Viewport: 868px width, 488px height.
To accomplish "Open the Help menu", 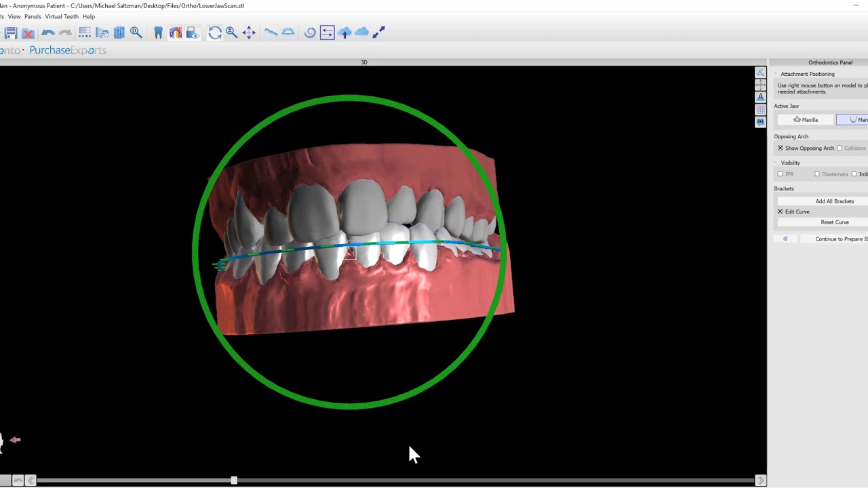I will point(89,16).
